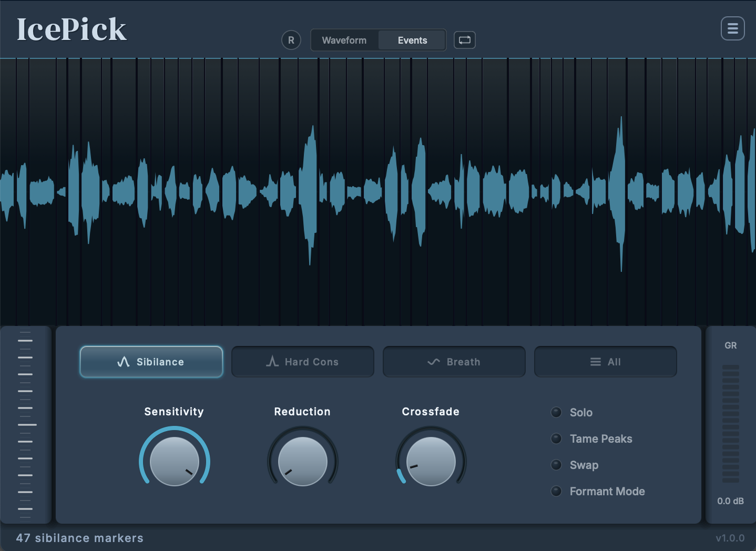Select the All mode tab
756x551 pixels.
606,362
